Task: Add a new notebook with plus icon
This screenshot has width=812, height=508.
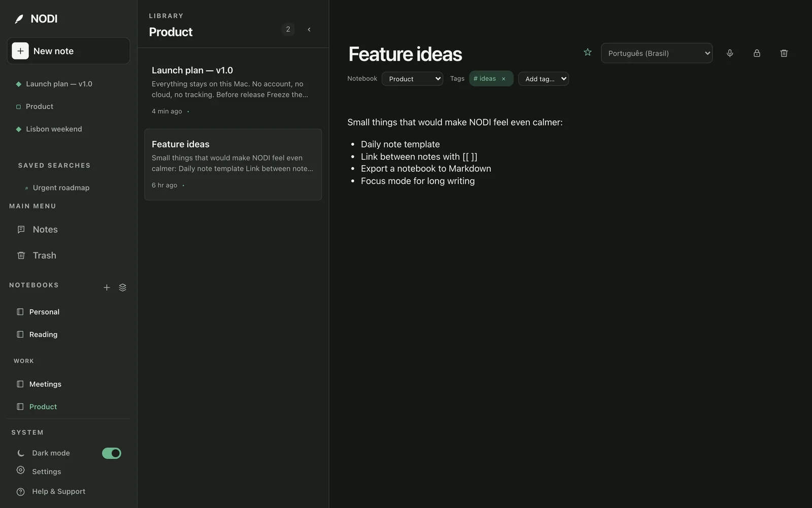Action: pyautogui.click(x=107, y=288)
